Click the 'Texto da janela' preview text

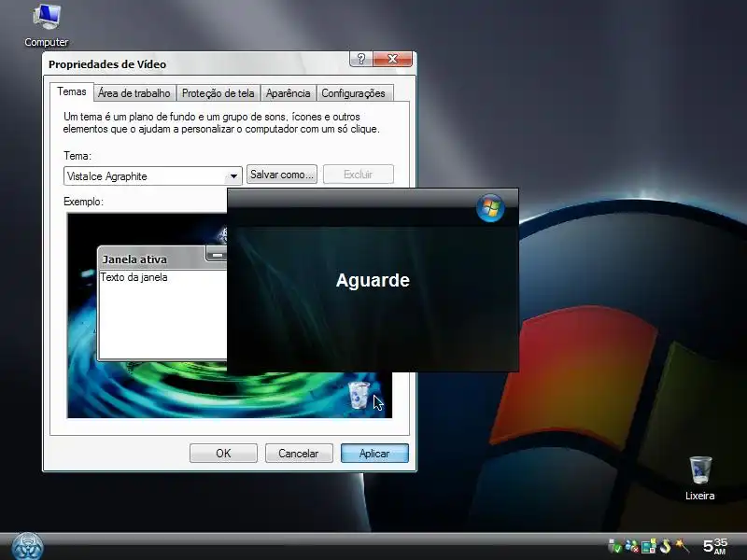tap(134, 277)
